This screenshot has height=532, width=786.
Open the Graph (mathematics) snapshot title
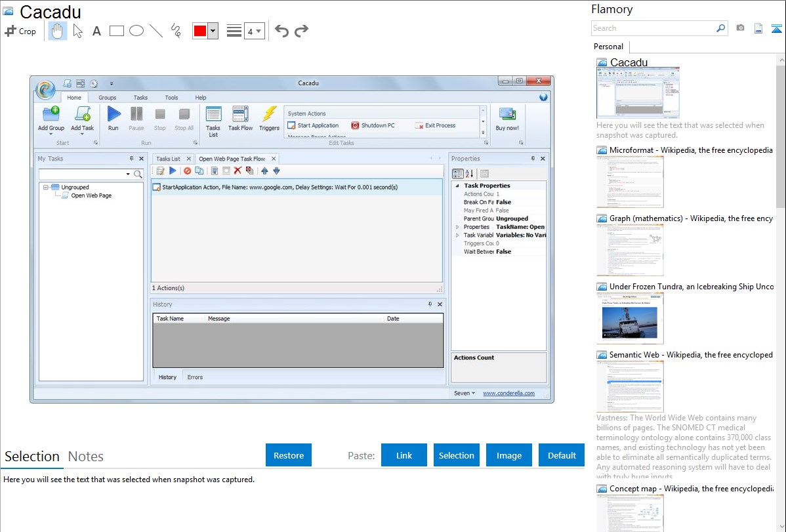point(691,218)
